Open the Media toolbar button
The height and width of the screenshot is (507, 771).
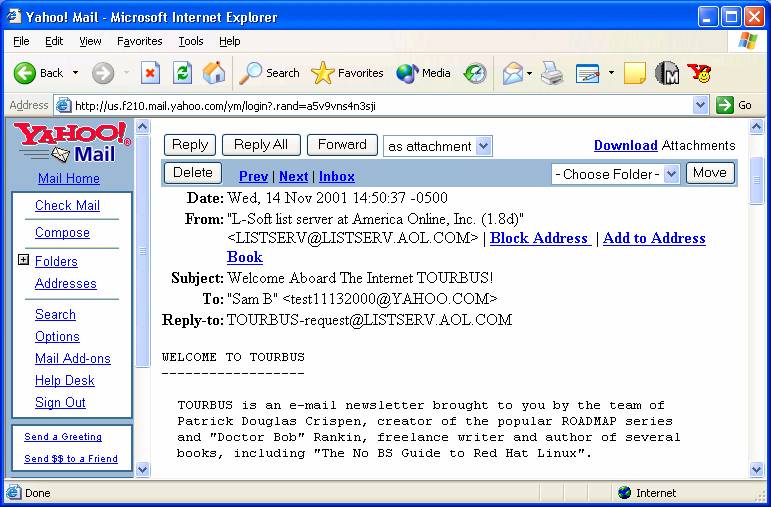tap(423, 73)
